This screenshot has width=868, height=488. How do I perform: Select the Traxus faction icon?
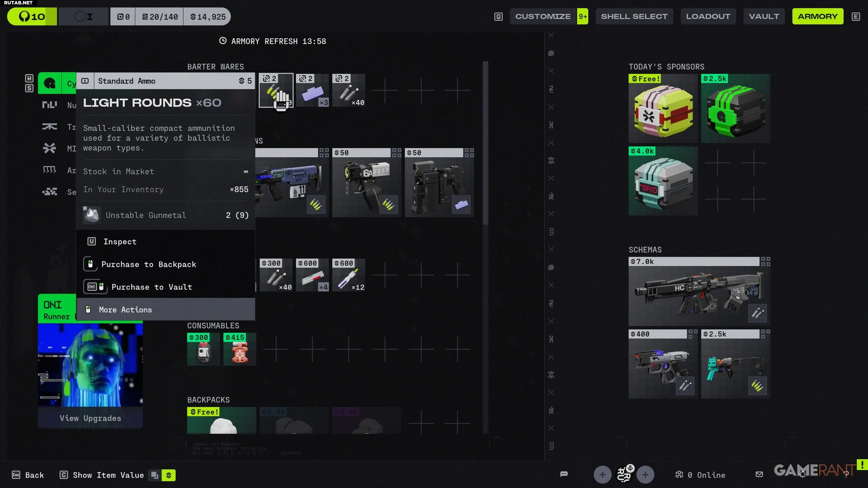[x=50, y=127]
